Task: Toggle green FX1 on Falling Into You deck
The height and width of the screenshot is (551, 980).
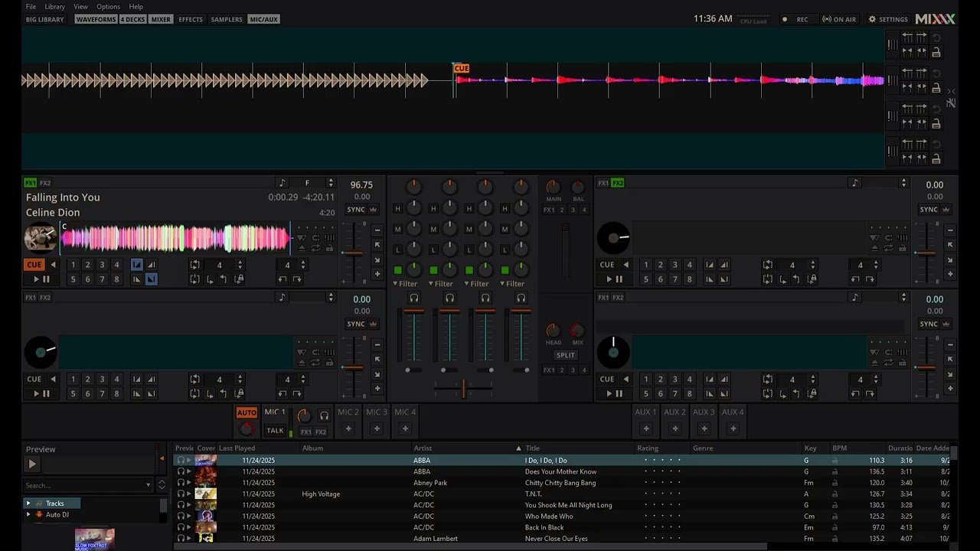Action: point(31,183)
